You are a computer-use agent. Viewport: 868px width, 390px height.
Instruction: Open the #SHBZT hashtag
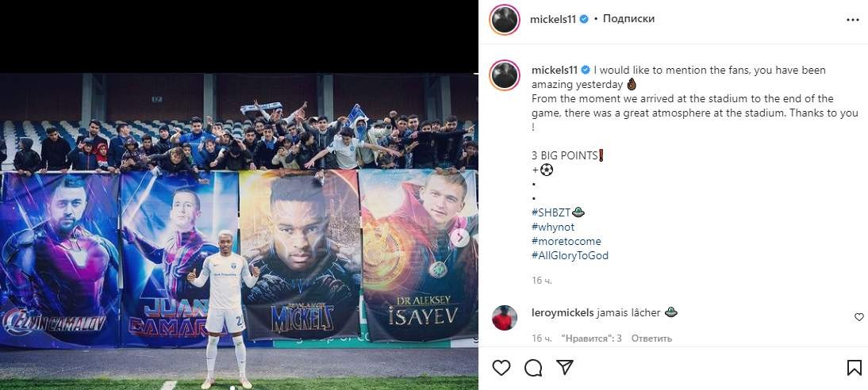(x=551, y=212)
